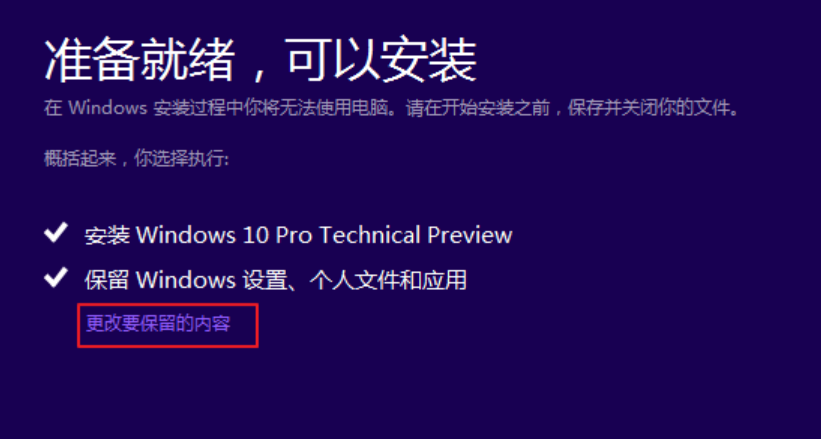Click the checkmark beside 安装 Windows 10 Pro

[56, 233]
